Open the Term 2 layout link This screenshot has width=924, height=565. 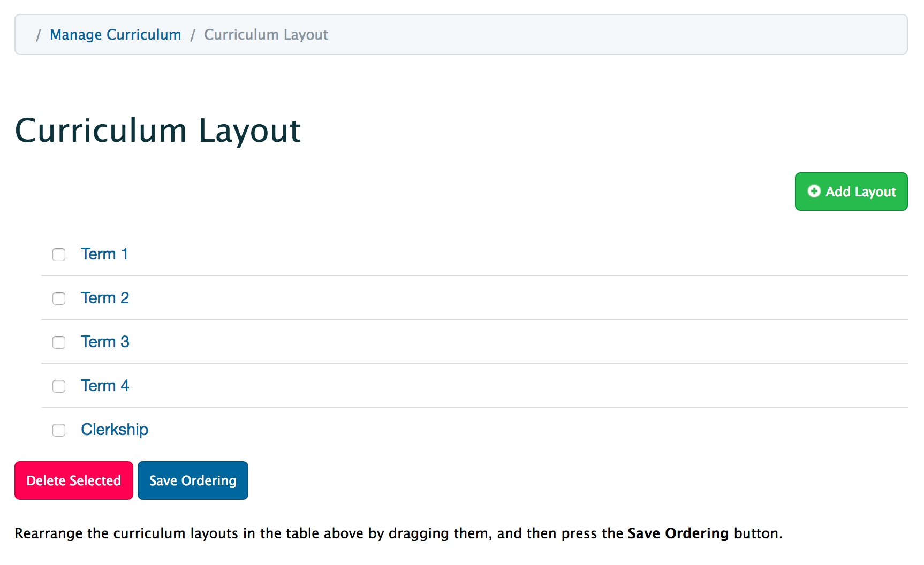105,298
